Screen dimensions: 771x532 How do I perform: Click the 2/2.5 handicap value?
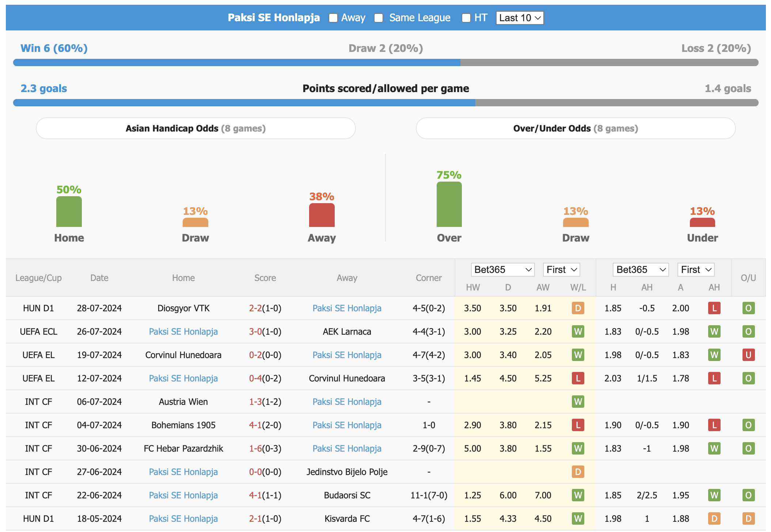(x=647, y=495)
